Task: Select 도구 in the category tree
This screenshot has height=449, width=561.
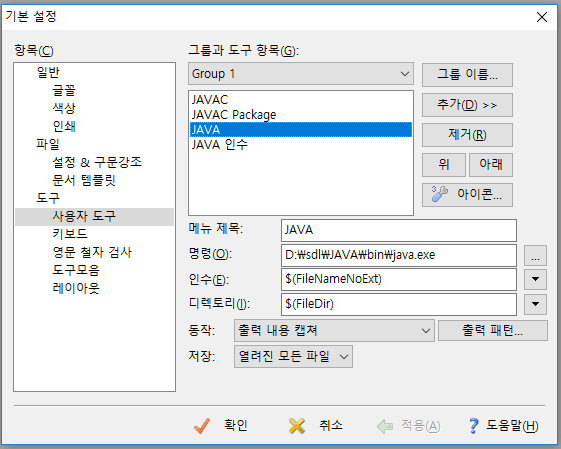Action: (x=48, y=198)
